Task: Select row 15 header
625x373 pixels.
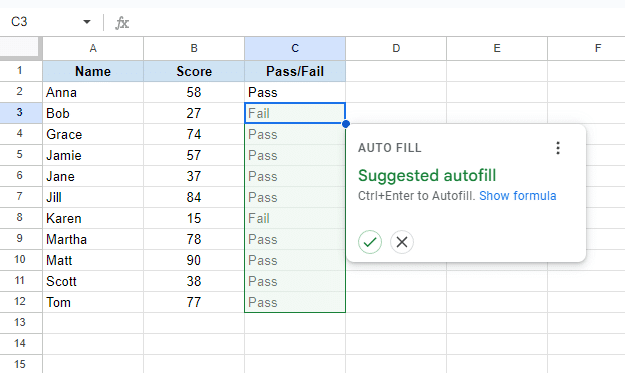Action: [21, 364]
